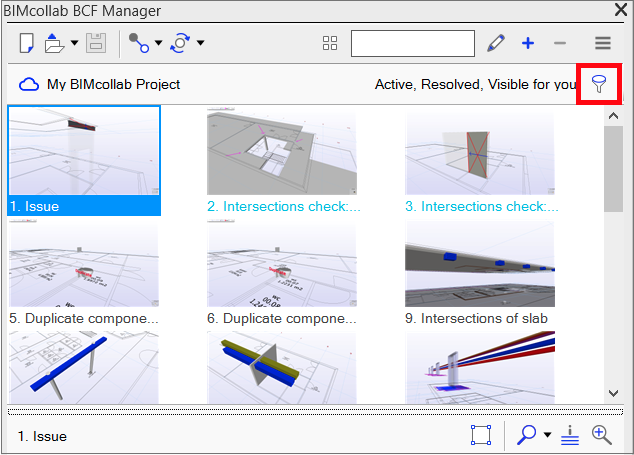The image size is (634, 455).
Task: Click scrollbar down arrow
Action: (x=613, y=393)
